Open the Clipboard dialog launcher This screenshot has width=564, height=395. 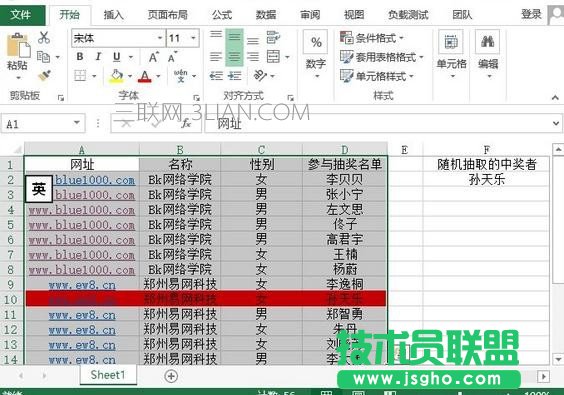(x=61, y=97)
